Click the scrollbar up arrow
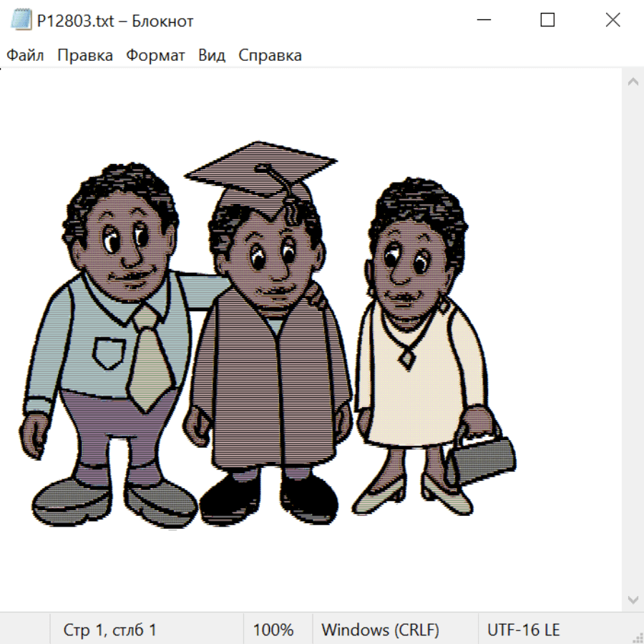This screenshot has width=644, height=644. pyautogui.click(x=633, y=82)
